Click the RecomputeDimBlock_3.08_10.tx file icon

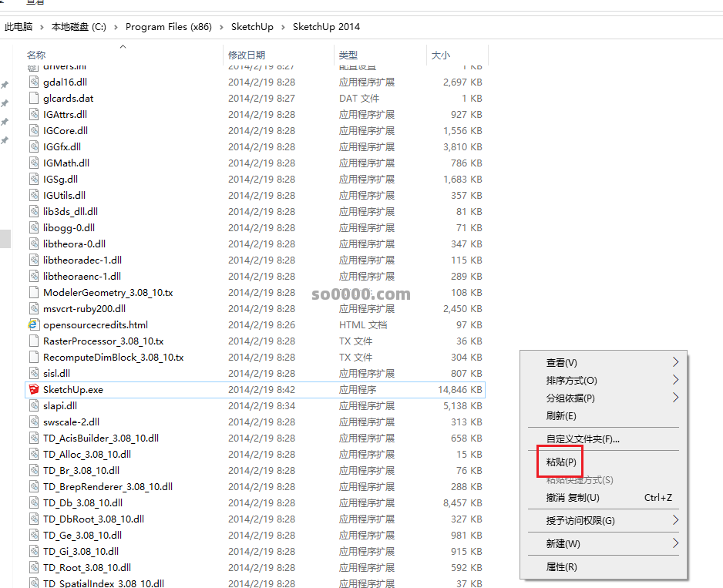34,357
